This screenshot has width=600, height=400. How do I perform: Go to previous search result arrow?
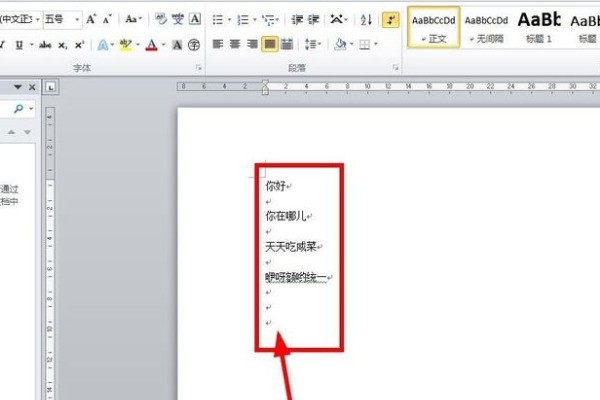tap(11, 132)
